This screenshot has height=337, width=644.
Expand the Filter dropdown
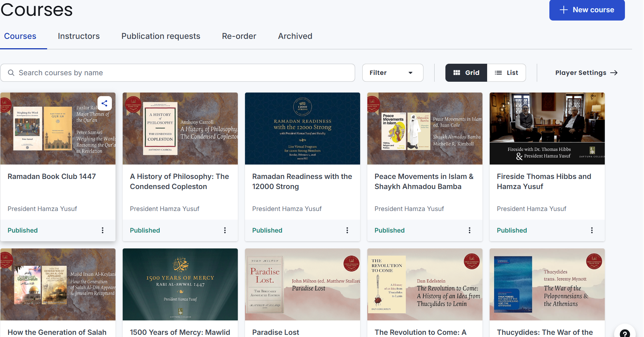393,73
